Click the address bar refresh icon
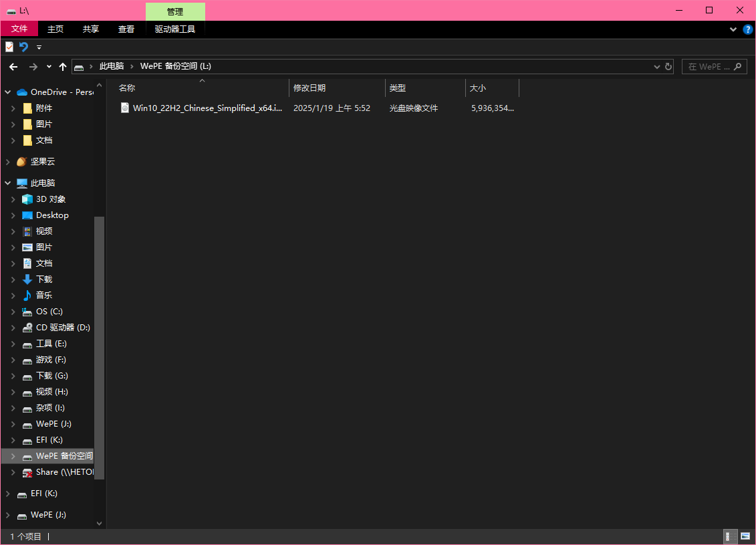The height and width of the screenshot is (545, 756). pos(668,67)
